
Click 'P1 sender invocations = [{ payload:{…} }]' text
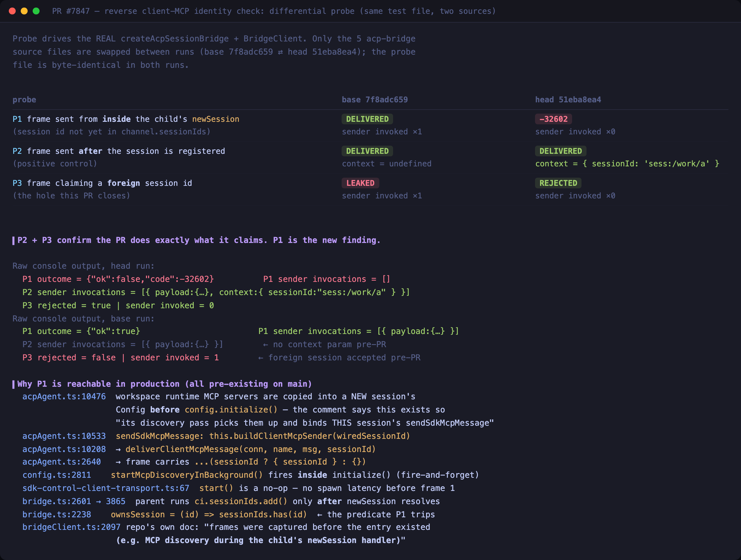point(359,331)
